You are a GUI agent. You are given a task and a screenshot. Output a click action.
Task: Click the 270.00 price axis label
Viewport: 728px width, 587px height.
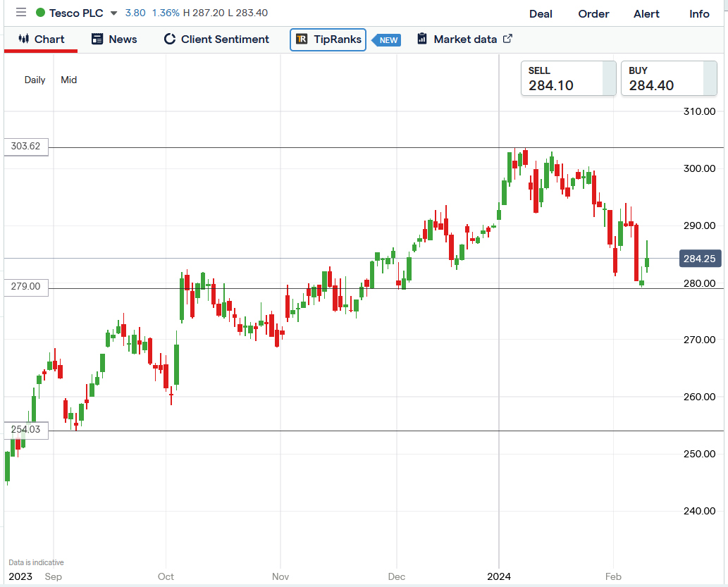tap(699, 340)
